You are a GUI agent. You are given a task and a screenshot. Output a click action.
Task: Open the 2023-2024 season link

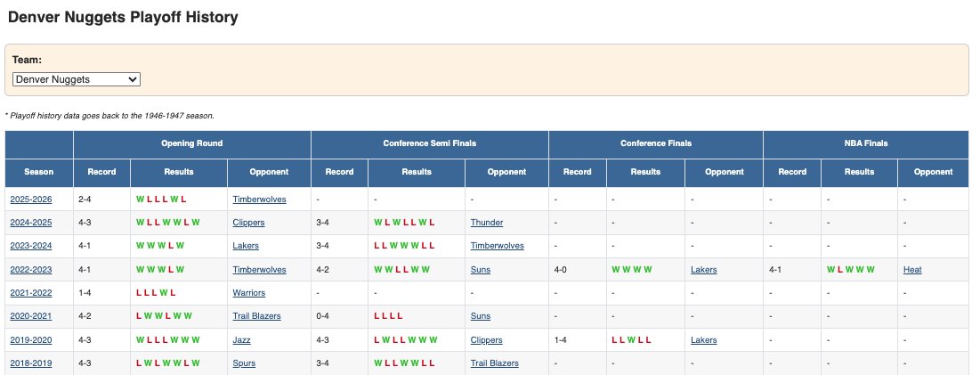pyautogui.click(x=30, y=246)
